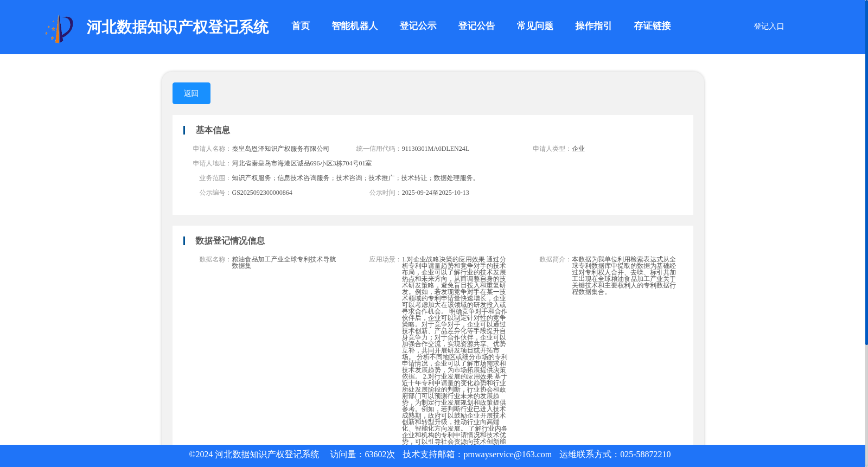Select the applicant type value 企业
The width and height of the screenshot is (868, 467).
[x=578, y=149]
